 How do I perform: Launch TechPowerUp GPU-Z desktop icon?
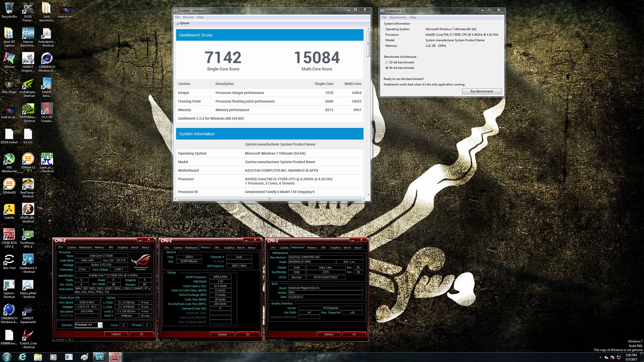pos(28,238)
